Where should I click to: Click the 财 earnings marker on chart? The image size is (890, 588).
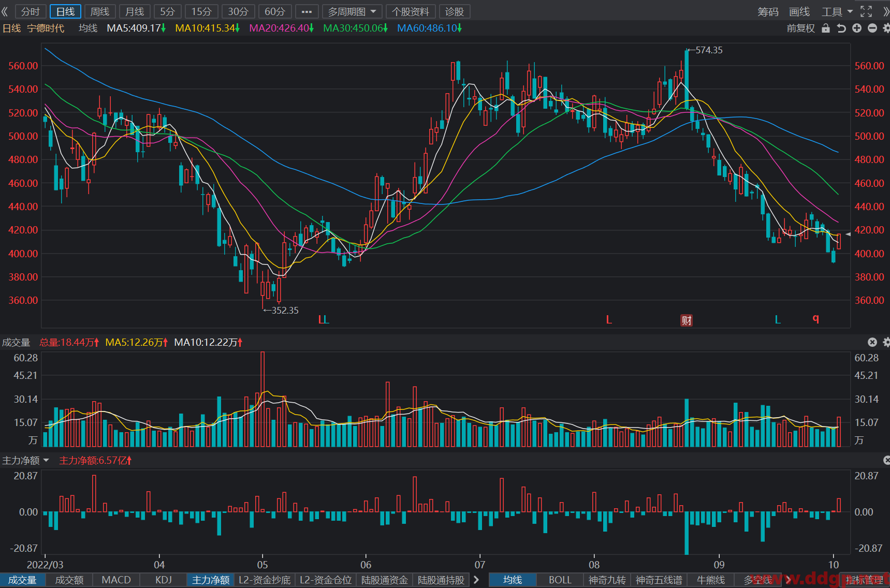pyautogui.click(x=687, y=320)
